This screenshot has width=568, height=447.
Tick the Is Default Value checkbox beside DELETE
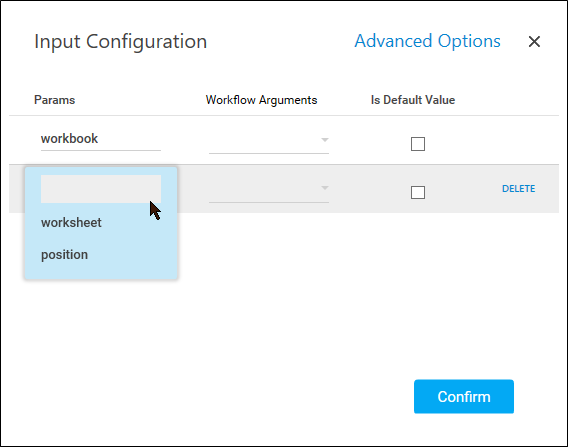coord(418,192)
